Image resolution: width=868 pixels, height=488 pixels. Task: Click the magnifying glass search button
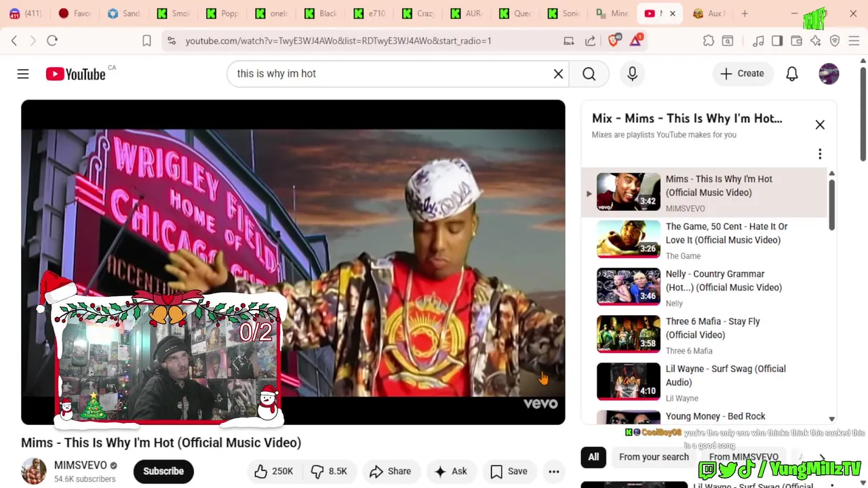(x=589, y=73)
